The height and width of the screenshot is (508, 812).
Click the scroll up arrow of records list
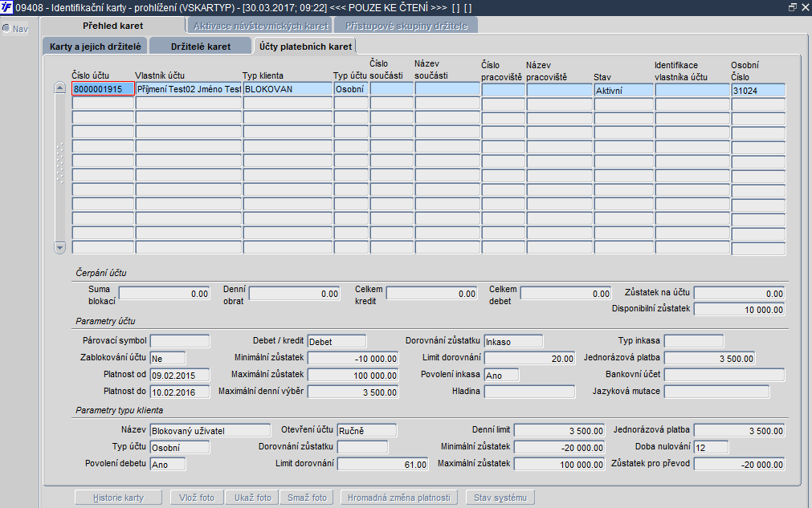59,88
